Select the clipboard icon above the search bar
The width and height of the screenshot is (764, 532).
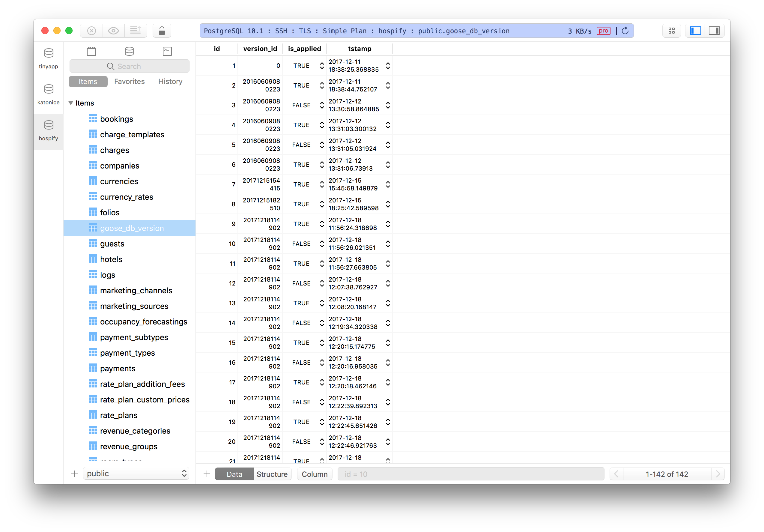pyautogui.click(x=91, y=51)
